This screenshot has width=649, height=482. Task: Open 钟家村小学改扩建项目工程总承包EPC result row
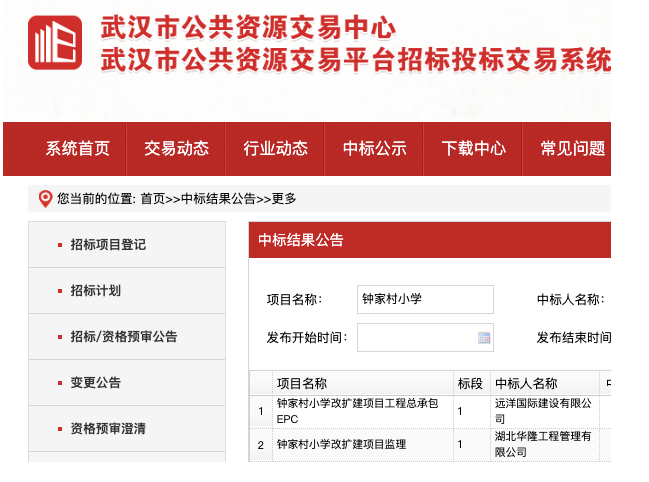click(356, 411)
